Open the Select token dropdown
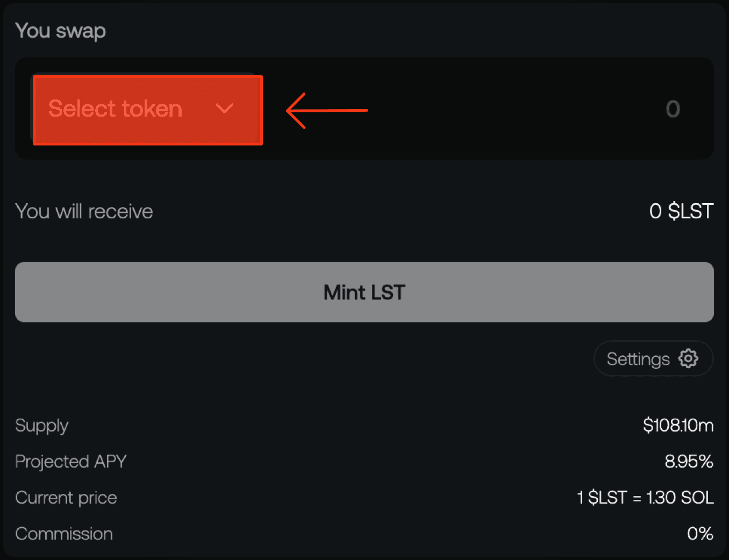The width and height of the screenshot is (729, 560). tap(148, 110)
